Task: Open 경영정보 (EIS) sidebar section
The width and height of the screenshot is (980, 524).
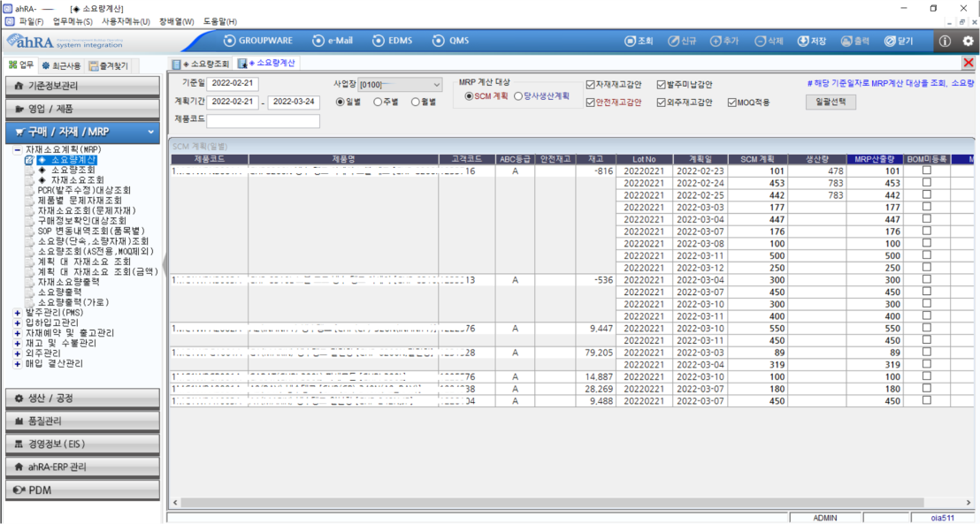Action: point(82,444)
